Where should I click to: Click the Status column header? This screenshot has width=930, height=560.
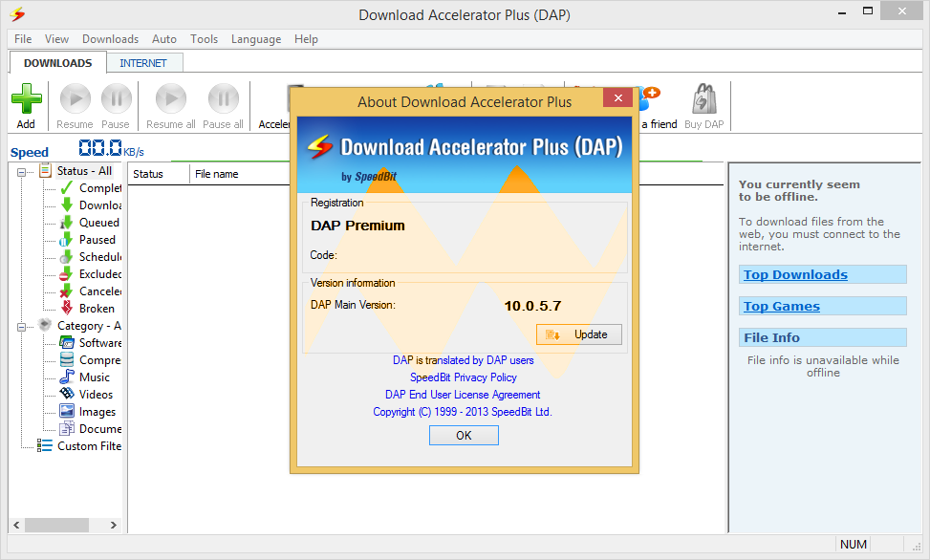[159, 174]
